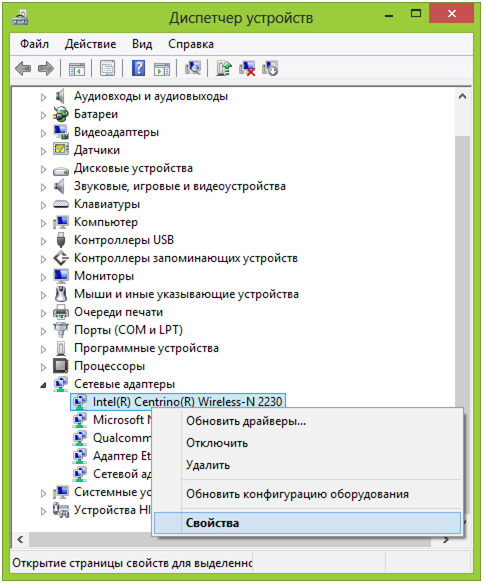Select the mouse icon beside Мыши и иные указывающие устройства
The image size is (483, 583).
pyautogui.click(x=61, y=294)
